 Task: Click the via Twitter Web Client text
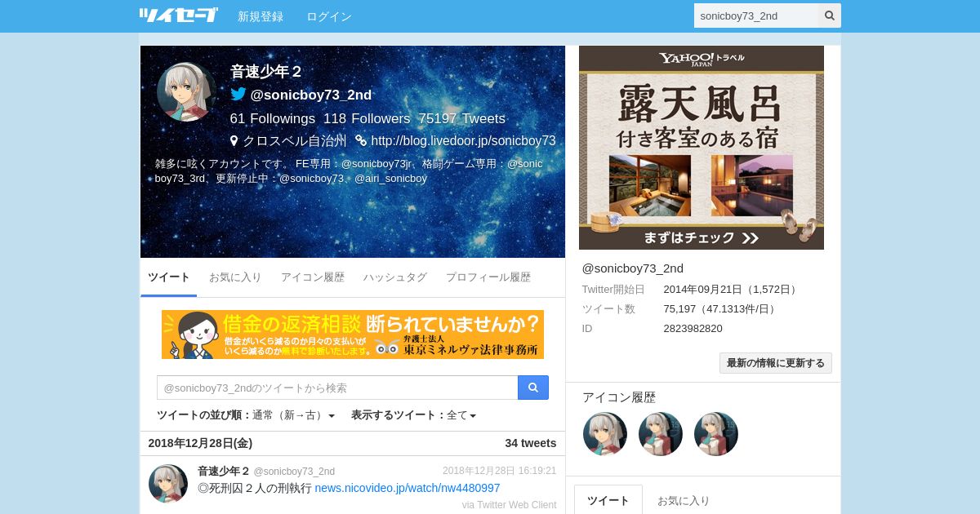tap(509, 505)
